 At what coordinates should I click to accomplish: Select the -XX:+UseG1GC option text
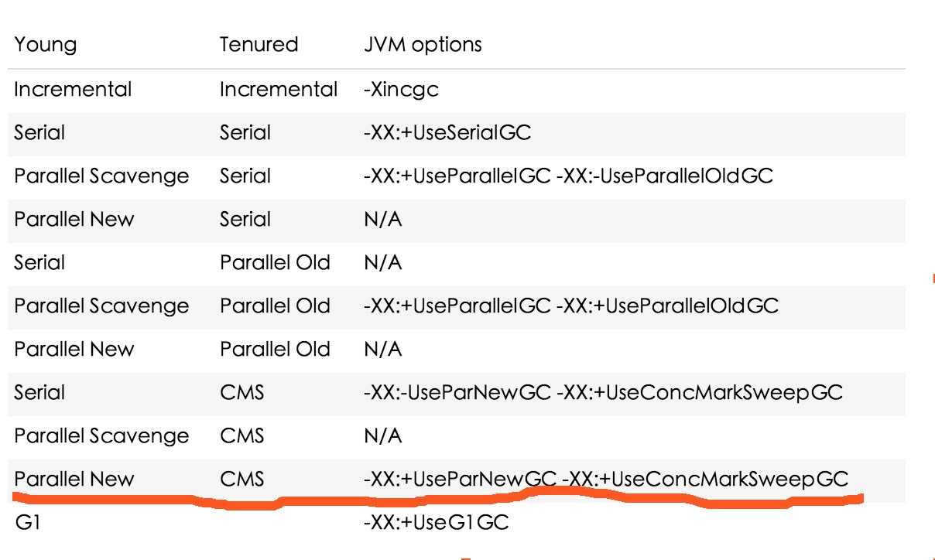436,524
